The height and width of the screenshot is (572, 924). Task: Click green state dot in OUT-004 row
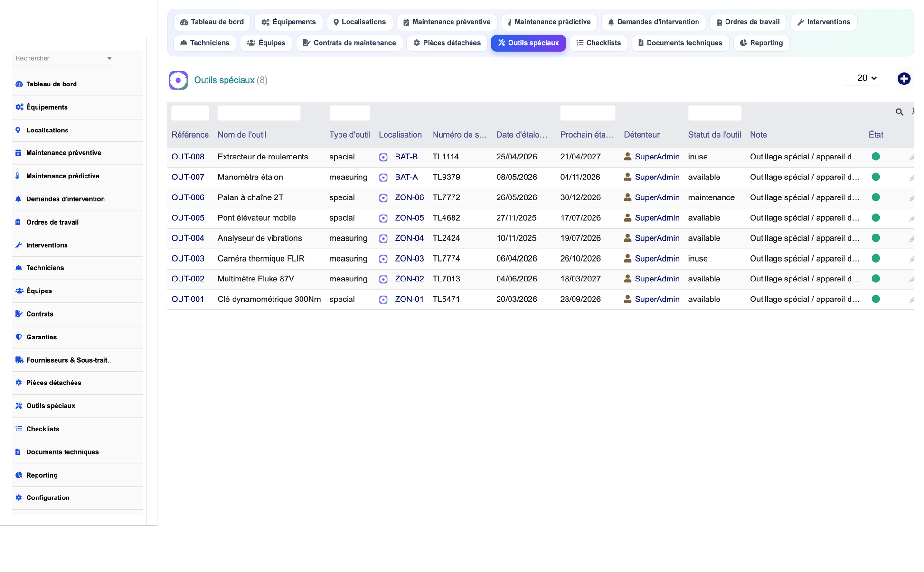coord(876,238)
